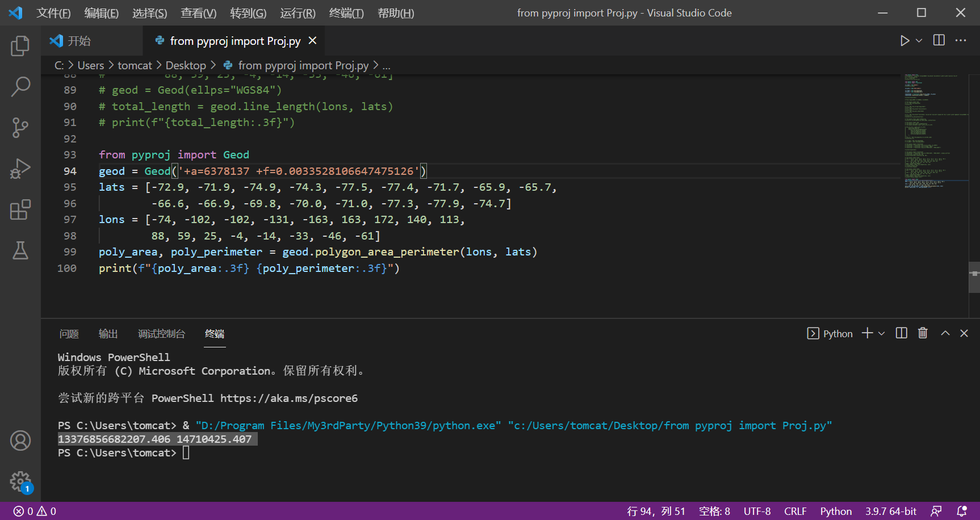980x520 pixels.
Task: Open the Manage gear settings icon
Action: click(20, 481)
